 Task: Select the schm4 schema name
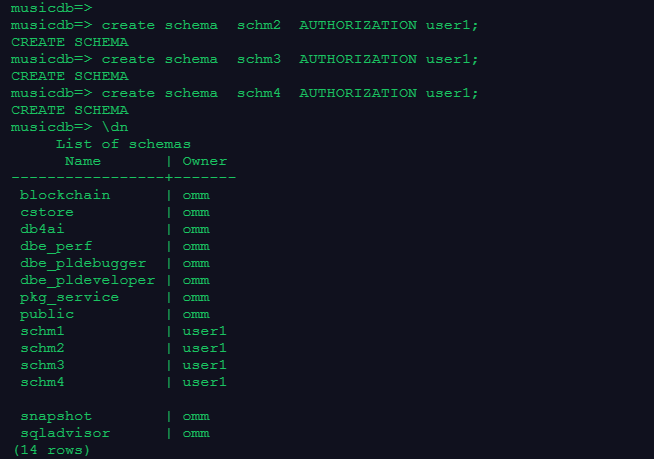coord(42,382)
